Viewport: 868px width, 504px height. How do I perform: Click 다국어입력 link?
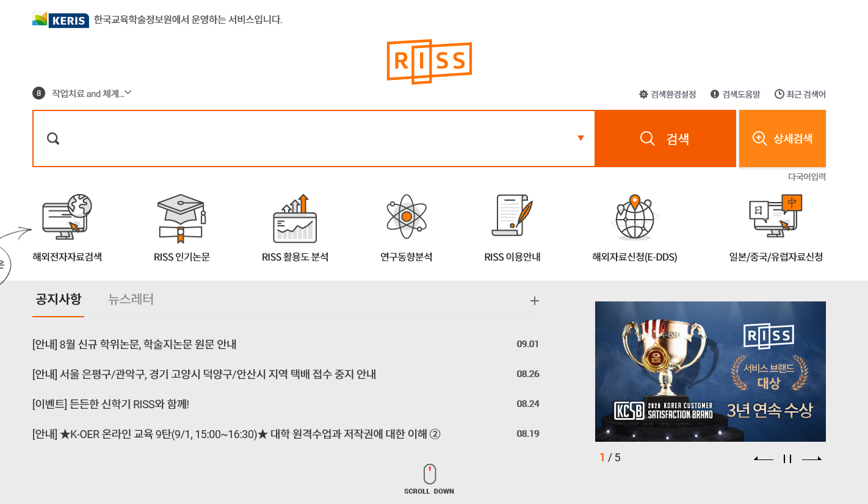point(806,177)
